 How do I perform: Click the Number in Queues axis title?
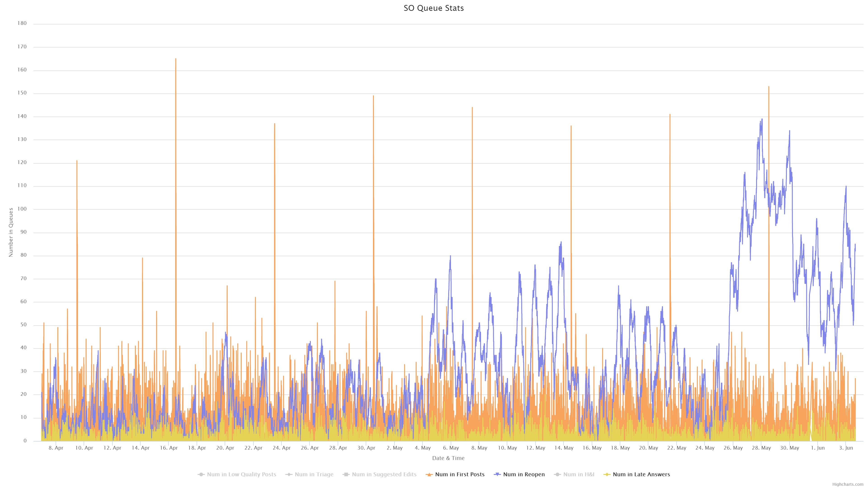pos(11,232)
